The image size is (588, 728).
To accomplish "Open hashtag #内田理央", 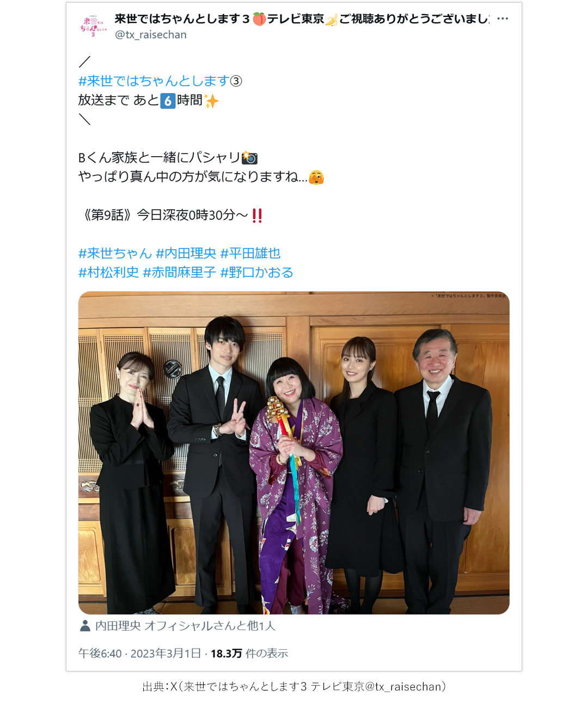I will point(186,254).
